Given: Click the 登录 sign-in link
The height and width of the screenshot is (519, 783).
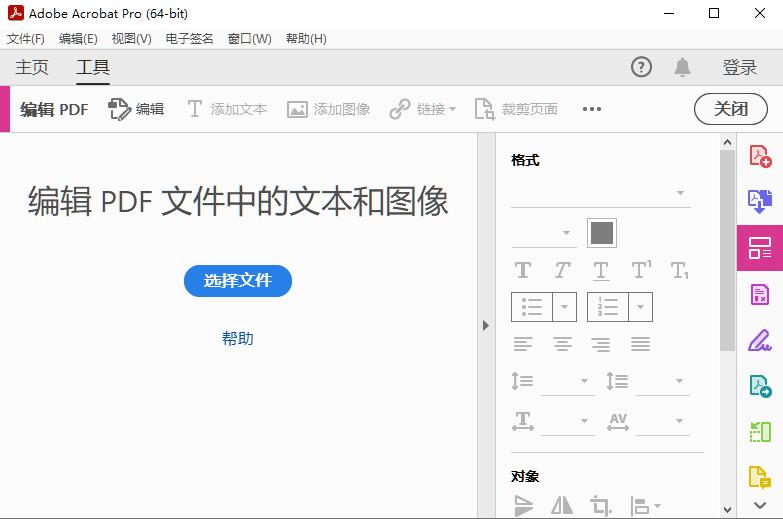Looking at the screenshot, I should [x=740, y=67].
